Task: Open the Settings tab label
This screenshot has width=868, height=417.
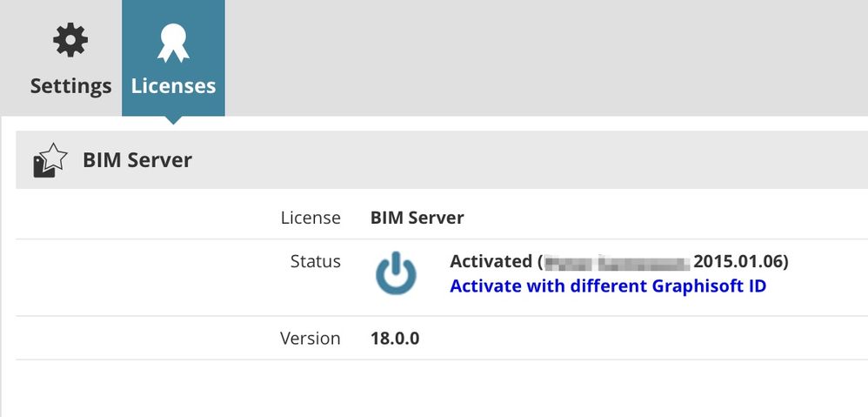Action: [x=70, y=86]
